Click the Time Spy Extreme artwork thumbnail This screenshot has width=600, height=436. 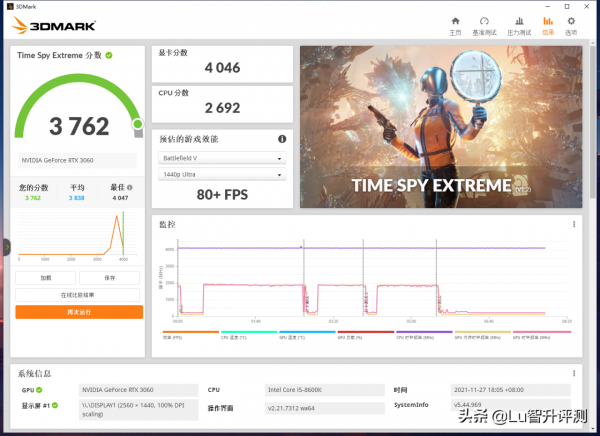[x=441, y=127]
